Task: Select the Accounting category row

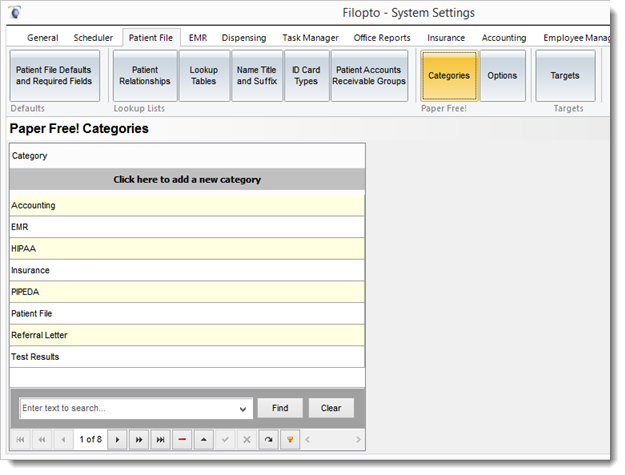Action: [x=187, y=206]
